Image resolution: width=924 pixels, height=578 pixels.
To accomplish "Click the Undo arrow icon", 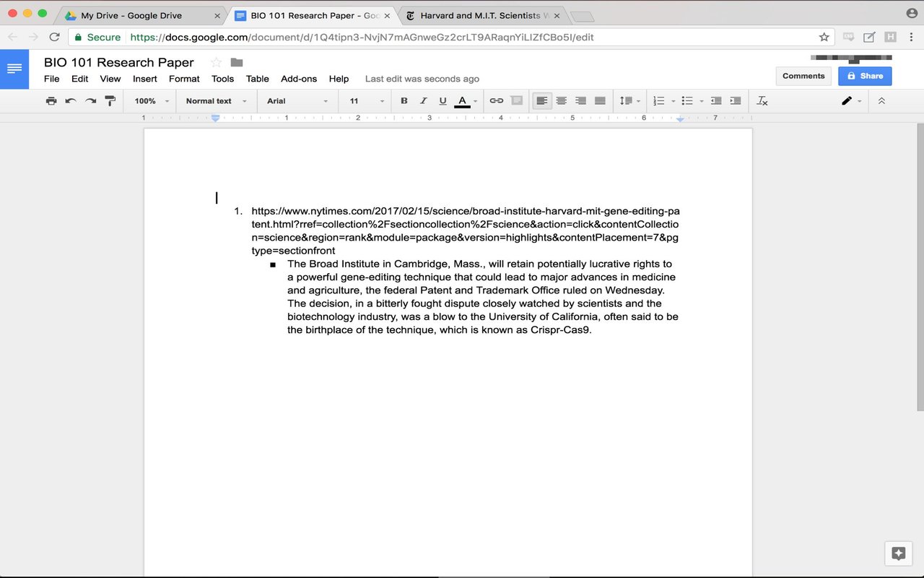I will [x=71, y=101].
